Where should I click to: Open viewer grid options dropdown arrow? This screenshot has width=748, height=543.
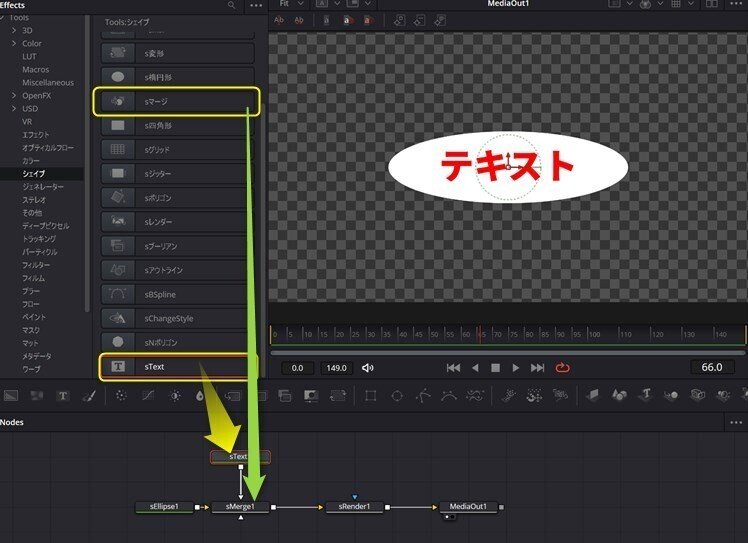click(x=691, y=4)
